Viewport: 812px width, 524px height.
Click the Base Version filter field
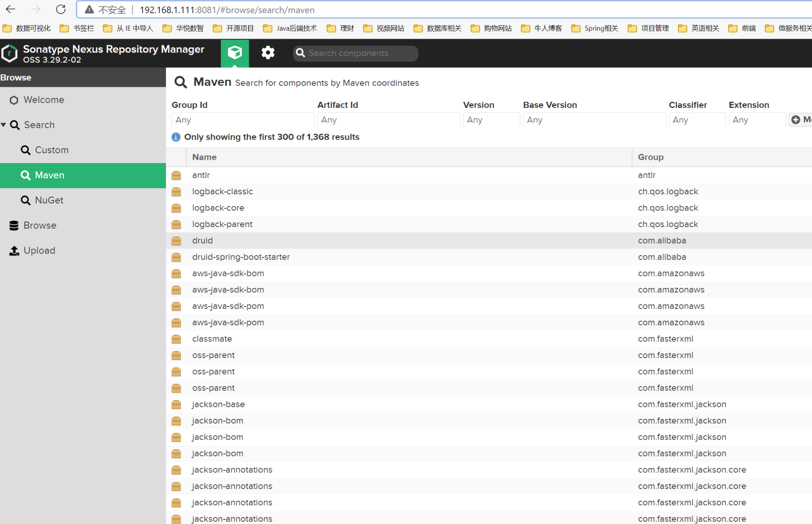pos(594,120)
